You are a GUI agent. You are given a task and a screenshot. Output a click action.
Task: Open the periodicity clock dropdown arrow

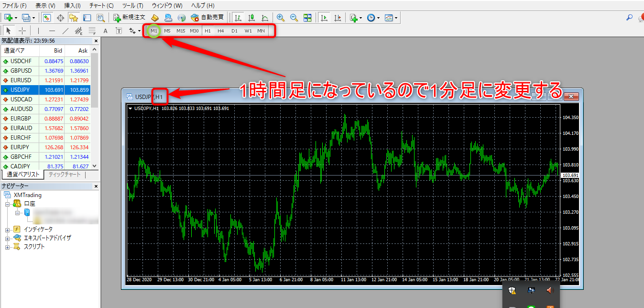click(x=378, y=18)
